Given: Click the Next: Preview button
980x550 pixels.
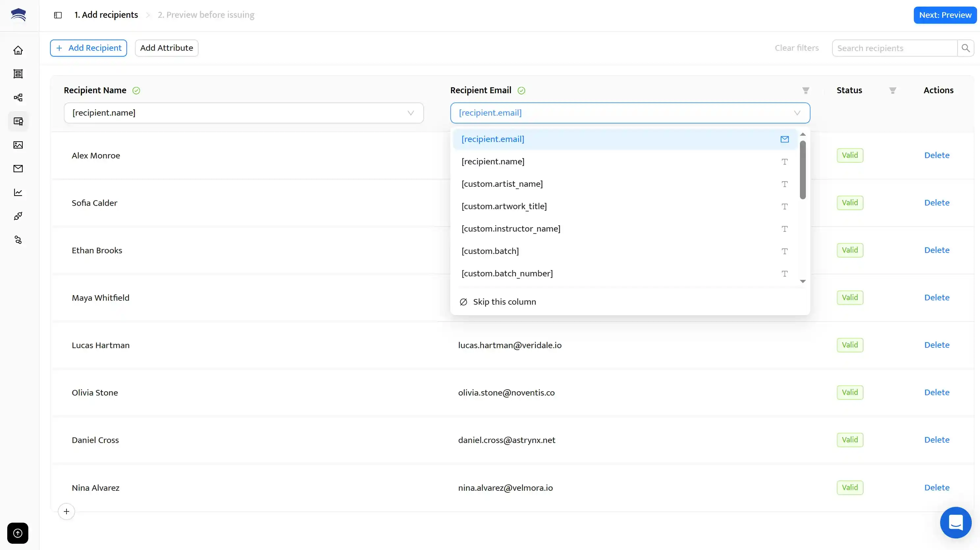Looking at the screenshot, I should pos(945,15).
